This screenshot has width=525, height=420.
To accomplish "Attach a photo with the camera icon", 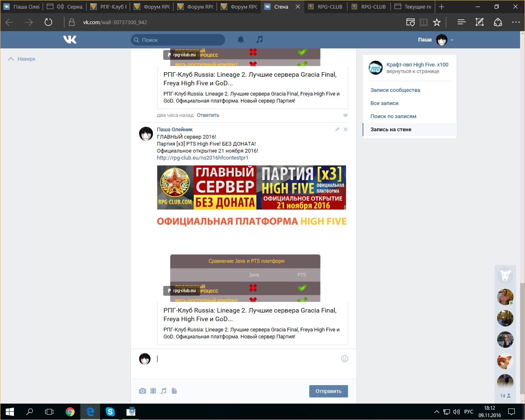I will pyautogui.click(x=142, y=391).
